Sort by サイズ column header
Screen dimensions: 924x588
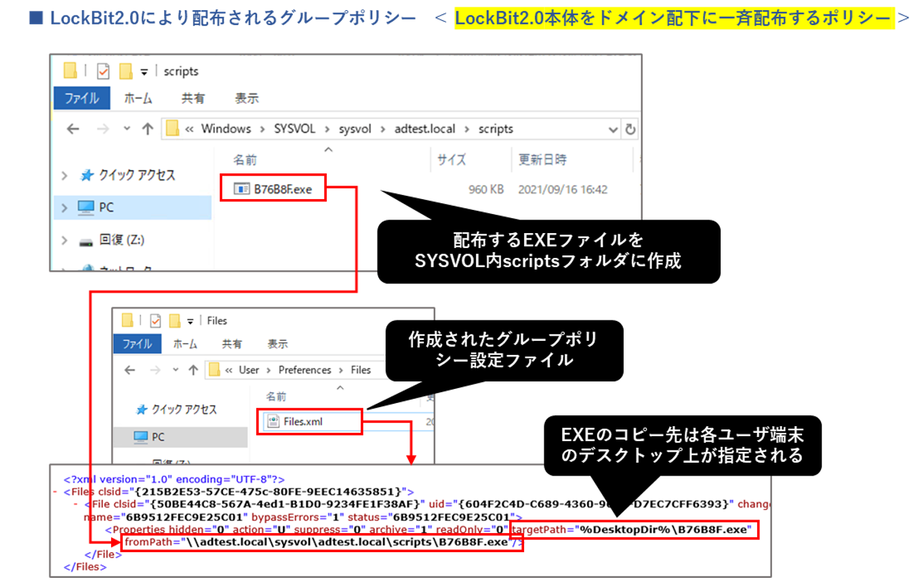(x=451, y=160)
